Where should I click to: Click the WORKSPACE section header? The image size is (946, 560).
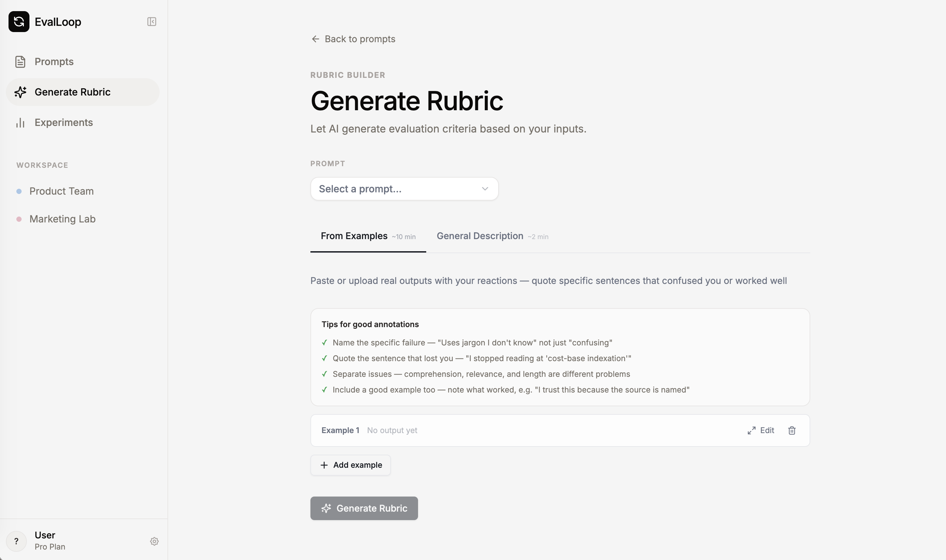[x=42, y=165]
